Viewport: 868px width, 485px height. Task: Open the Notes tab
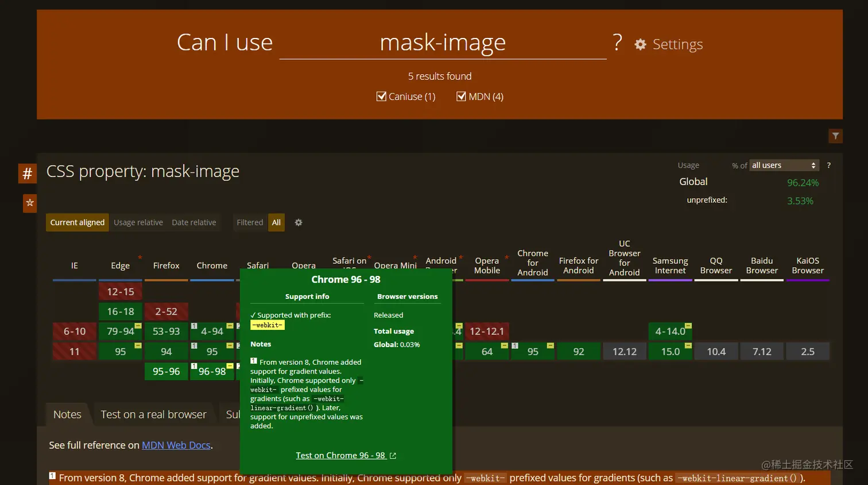coord(67,414)
